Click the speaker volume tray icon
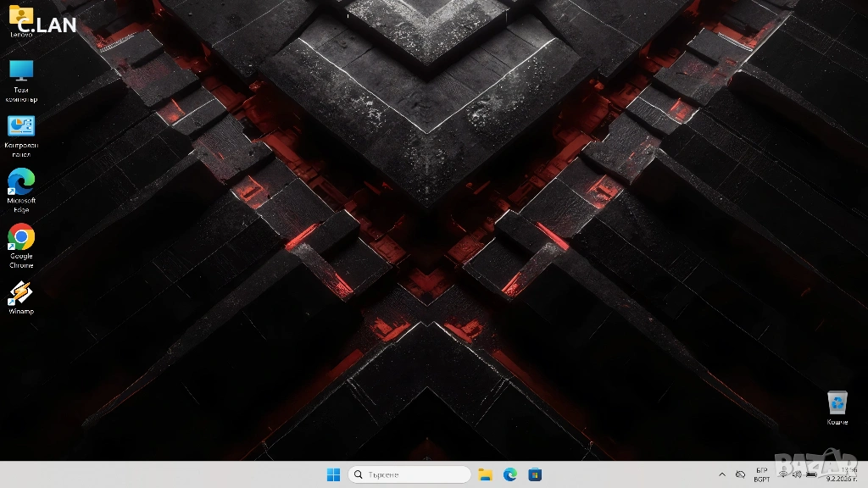Image resolution: width=868 pixels, height=488 pixels. (x=797, y=474)
